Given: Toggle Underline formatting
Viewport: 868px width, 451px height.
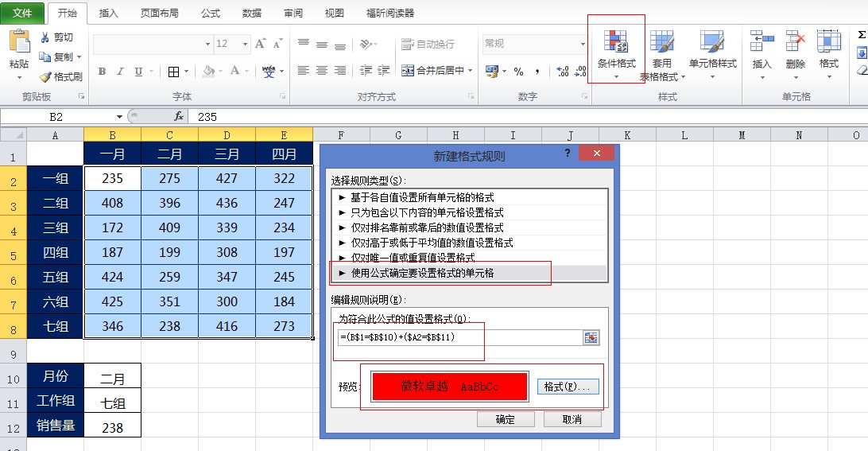Looking at the screenshot, I should point(138,72).
